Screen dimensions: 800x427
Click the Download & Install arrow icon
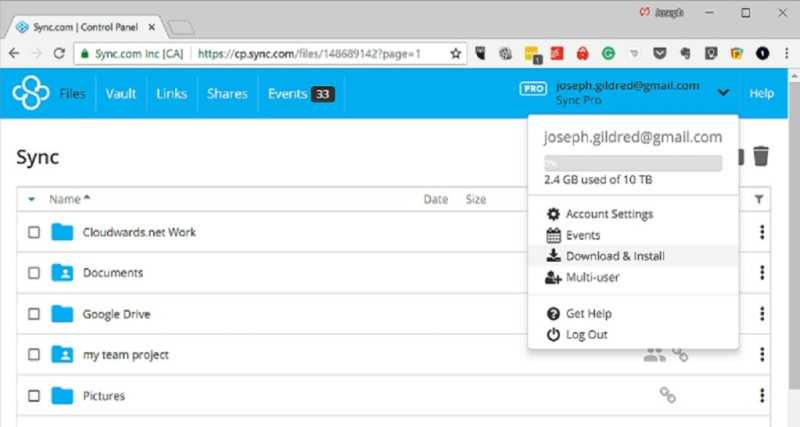click(x=553, y=256)
